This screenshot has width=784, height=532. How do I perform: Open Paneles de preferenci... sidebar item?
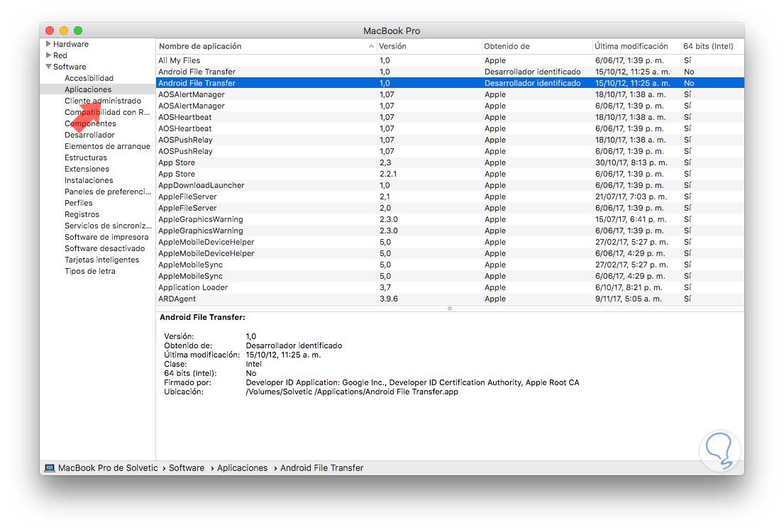[x=108, y=192]
